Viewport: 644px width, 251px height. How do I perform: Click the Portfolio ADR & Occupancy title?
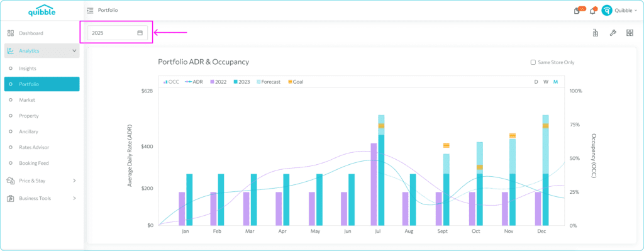[204, 62]
